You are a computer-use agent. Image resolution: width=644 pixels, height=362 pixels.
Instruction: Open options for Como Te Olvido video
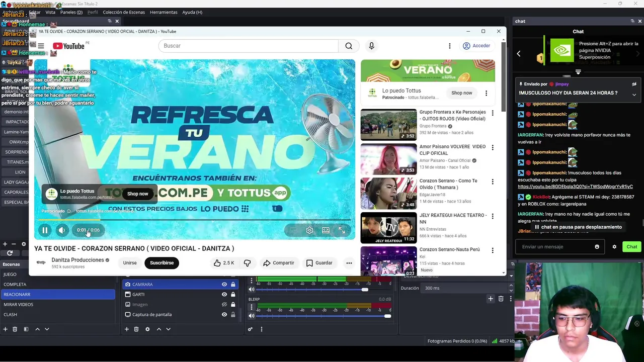493,182
